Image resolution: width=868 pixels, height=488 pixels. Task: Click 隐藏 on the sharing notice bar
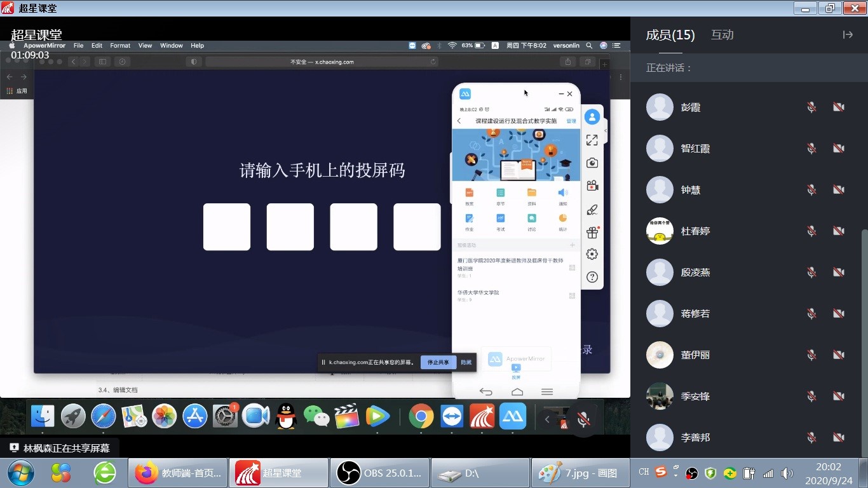pos(466,362)
